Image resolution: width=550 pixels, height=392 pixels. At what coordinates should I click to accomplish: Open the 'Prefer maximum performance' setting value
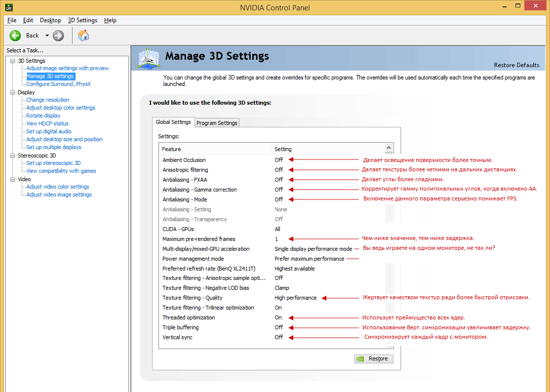(310, 259)
